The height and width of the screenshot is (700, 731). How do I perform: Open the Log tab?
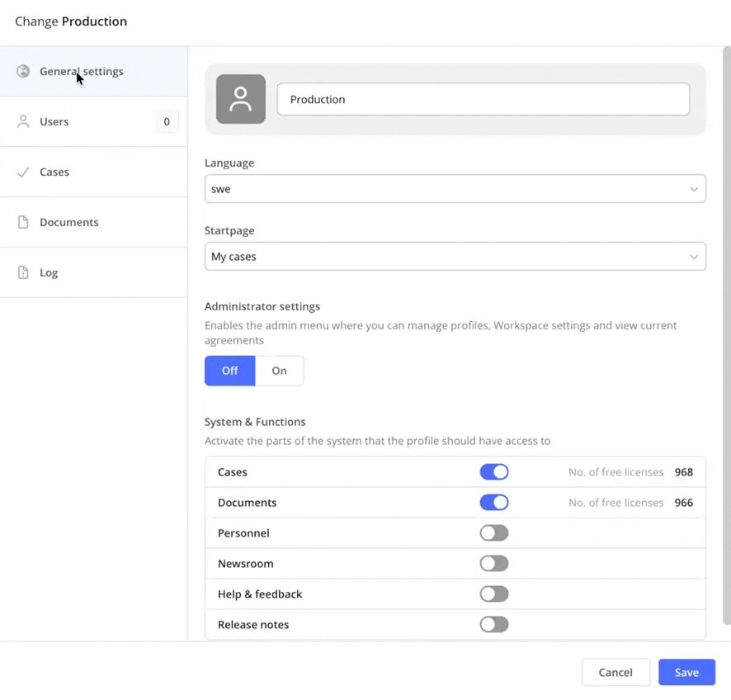coord(49,273)
